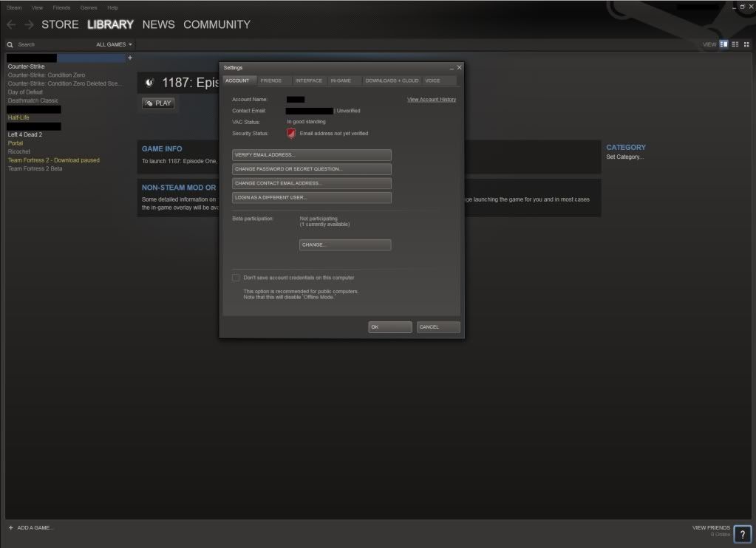
Task: Go forward with the right navigation arrow
Action: (x=29, y=24)
